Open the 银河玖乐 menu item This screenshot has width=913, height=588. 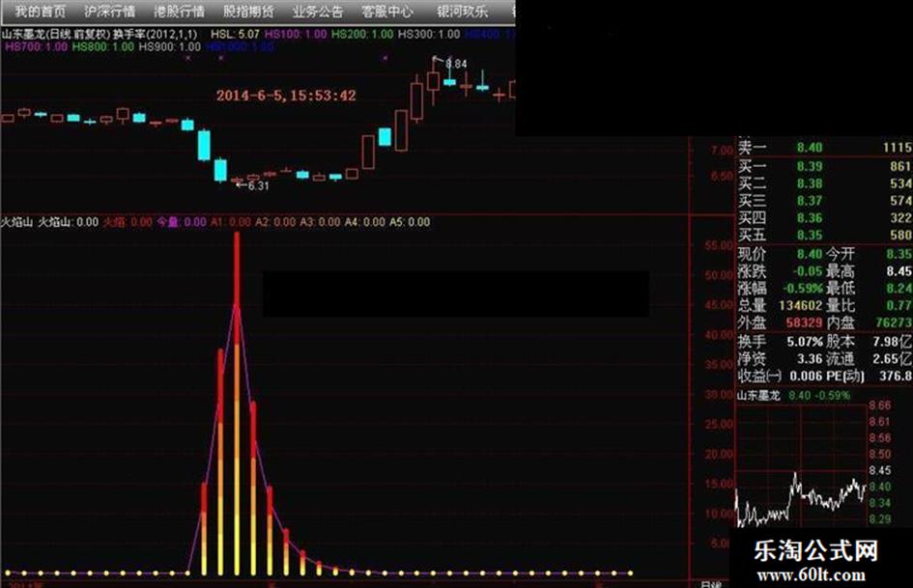[x=463, y=11]
